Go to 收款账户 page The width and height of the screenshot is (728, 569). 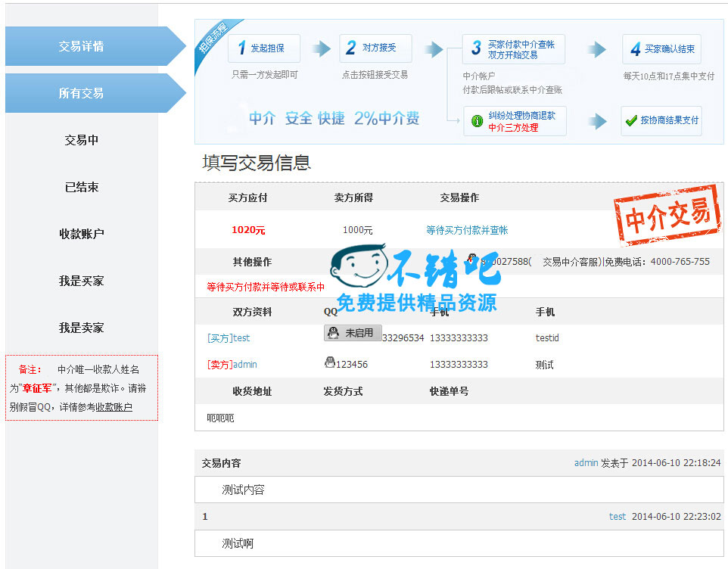pyautogui.click(x=81, y=234)
